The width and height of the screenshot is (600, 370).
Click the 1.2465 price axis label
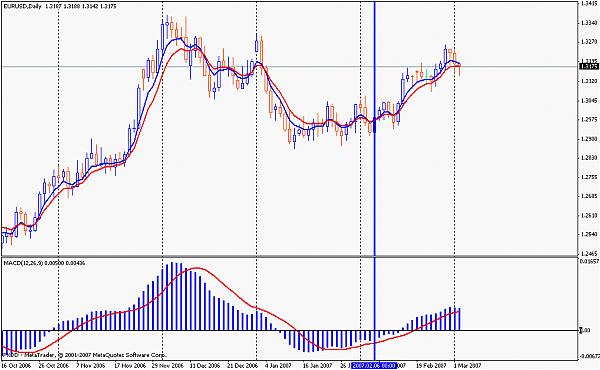tap(589, 253)
